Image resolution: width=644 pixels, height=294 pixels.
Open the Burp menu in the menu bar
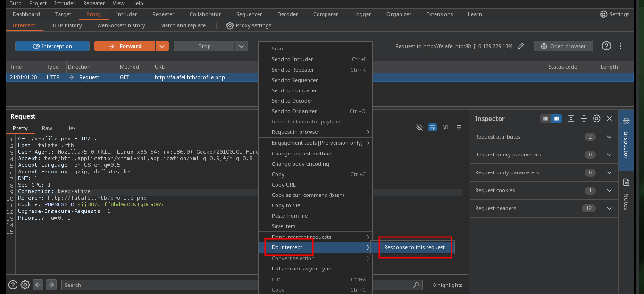point(16,3)
